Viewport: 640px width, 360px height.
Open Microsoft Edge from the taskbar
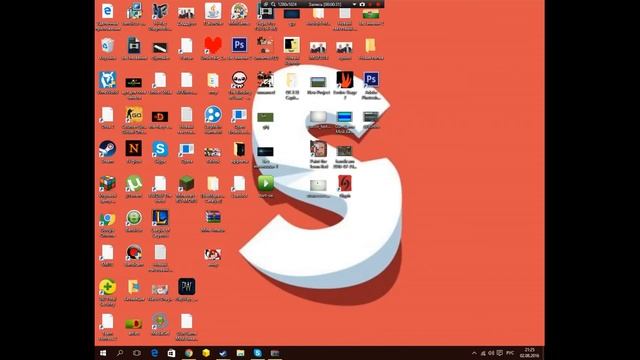point(154,353)
